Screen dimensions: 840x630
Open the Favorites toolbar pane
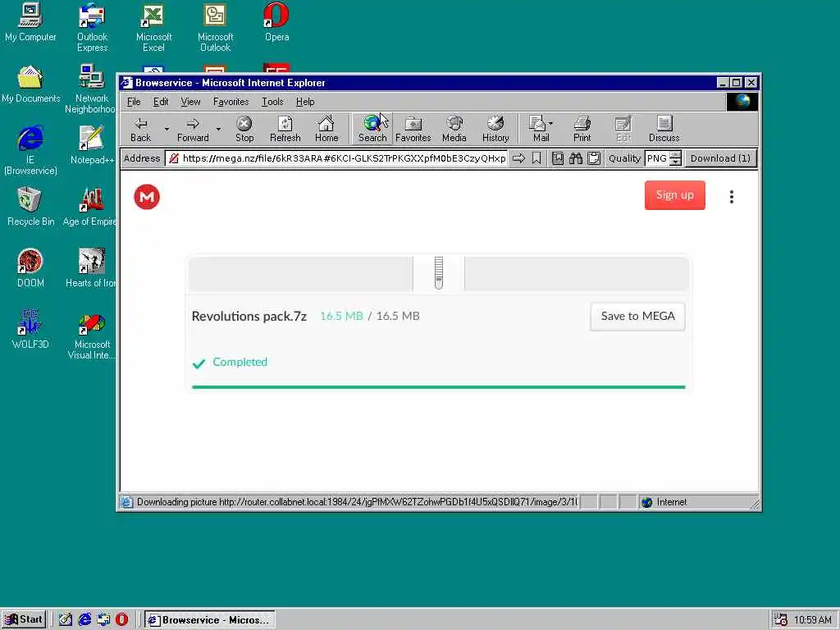(413, 129)
